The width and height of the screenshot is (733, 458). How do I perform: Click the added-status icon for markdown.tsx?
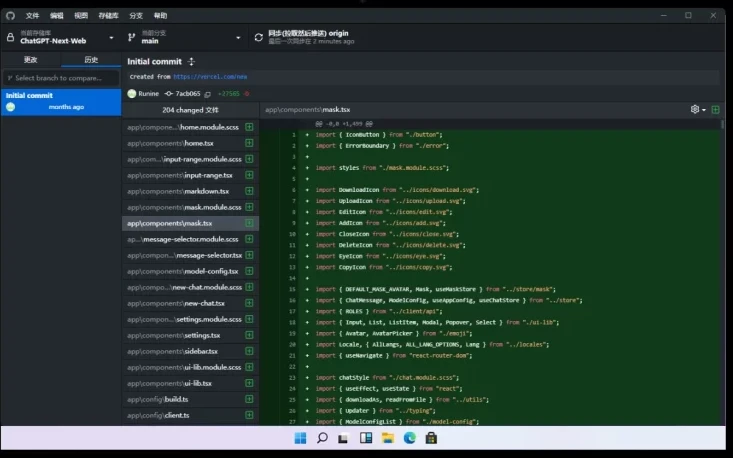point(249,191)
